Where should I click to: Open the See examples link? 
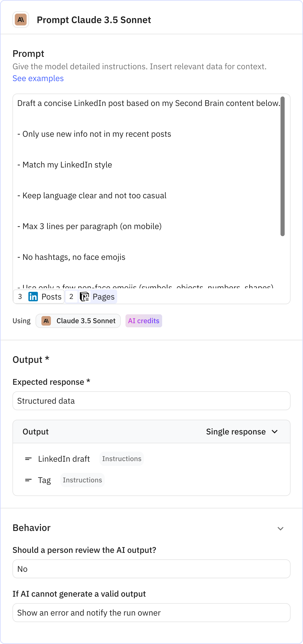tap(38, 78)
